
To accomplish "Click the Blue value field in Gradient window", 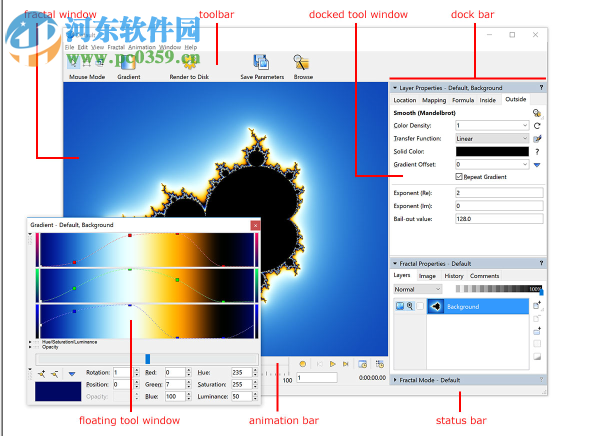I will pos(176,397).
